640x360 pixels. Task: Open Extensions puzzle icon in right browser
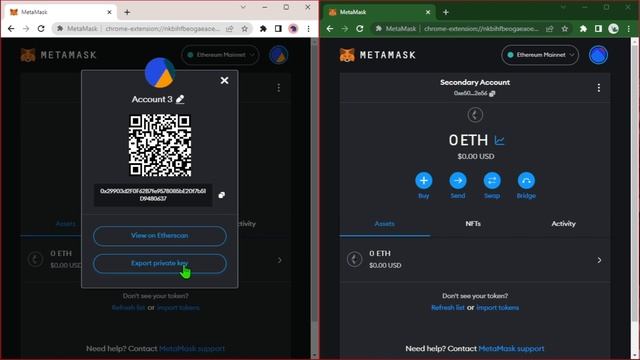583,29
